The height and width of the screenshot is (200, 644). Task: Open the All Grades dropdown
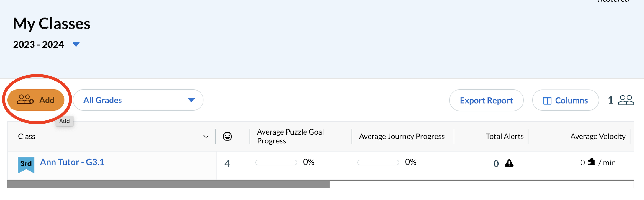138,100
